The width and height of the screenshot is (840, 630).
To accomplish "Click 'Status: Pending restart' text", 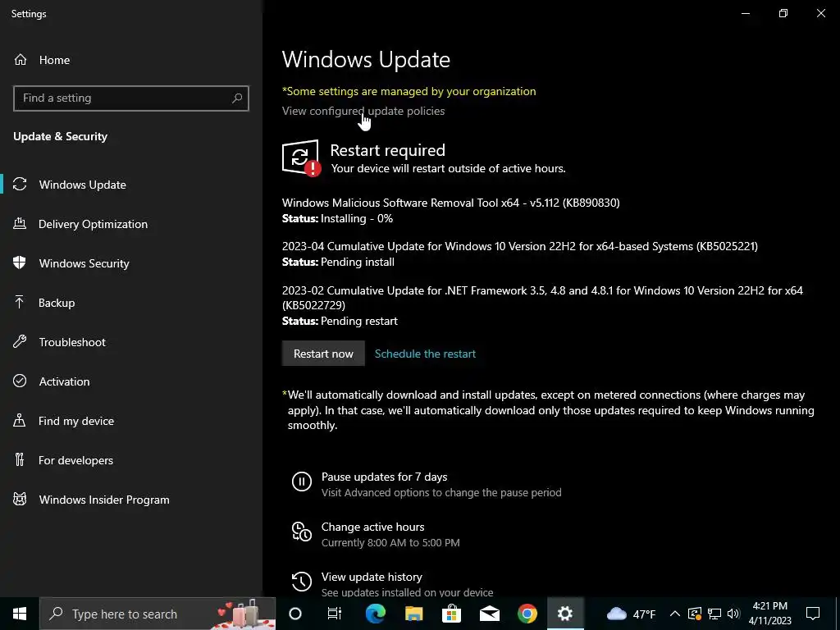I will (340, 321).
